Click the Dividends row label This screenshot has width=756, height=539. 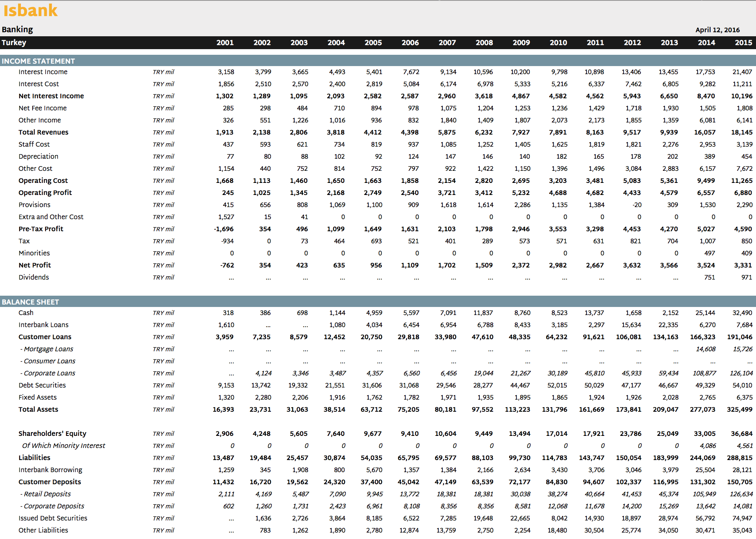coord(34,277)
